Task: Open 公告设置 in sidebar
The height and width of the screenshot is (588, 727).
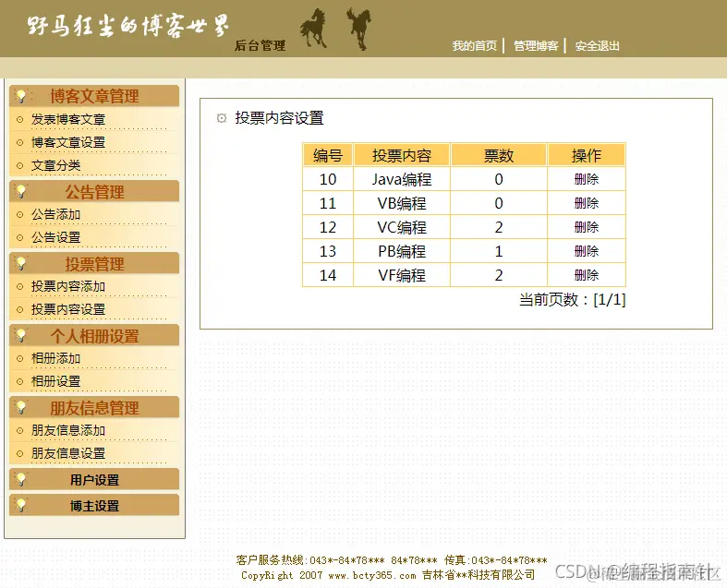Action: [x=55, y=238]
